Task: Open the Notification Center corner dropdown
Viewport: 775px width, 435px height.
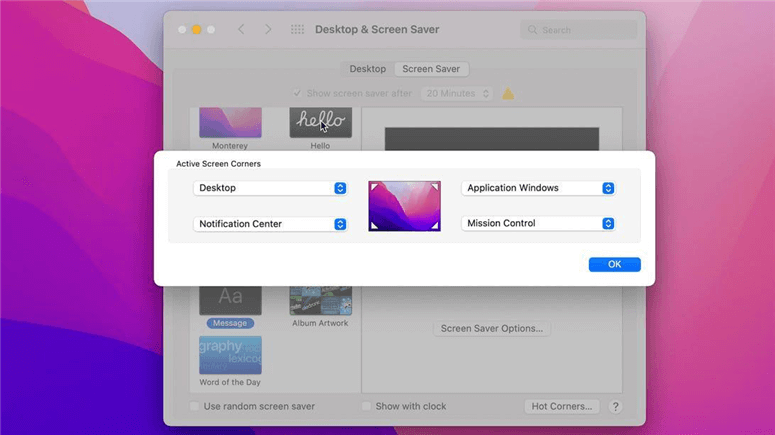Action: (x=270, y=224)
